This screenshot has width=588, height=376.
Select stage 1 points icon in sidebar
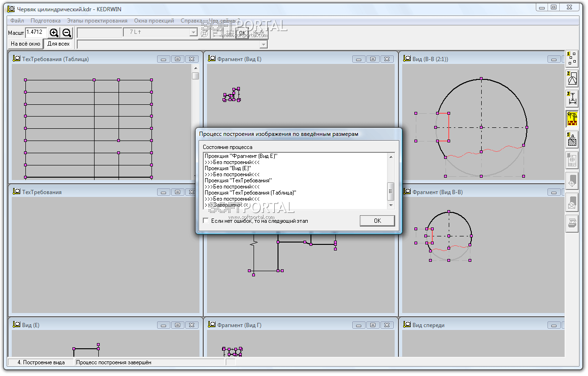click(x=572, y=58)
